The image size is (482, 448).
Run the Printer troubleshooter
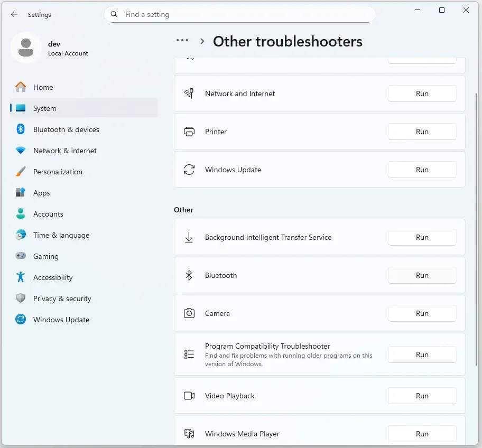pyautogui.click(x=422, y=132)
